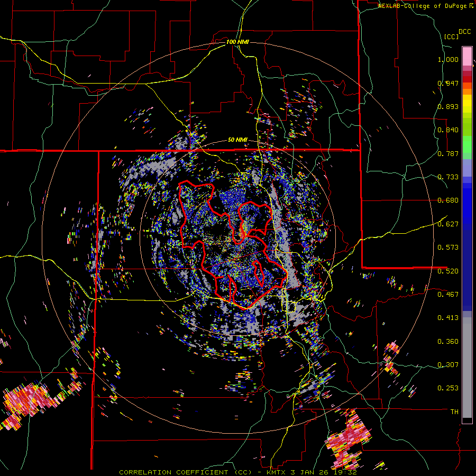Screen dimensions: 476x476
Task: Click the 0.413 legend value
Action: [x=448, y=318]
